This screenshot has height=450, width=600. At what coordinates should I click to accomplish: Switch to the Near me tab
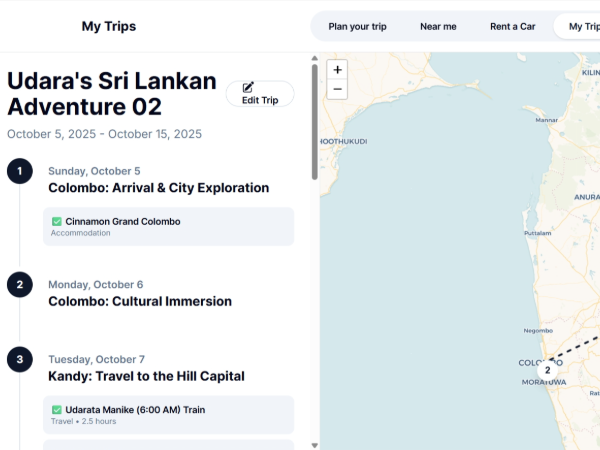click(438, 26)
